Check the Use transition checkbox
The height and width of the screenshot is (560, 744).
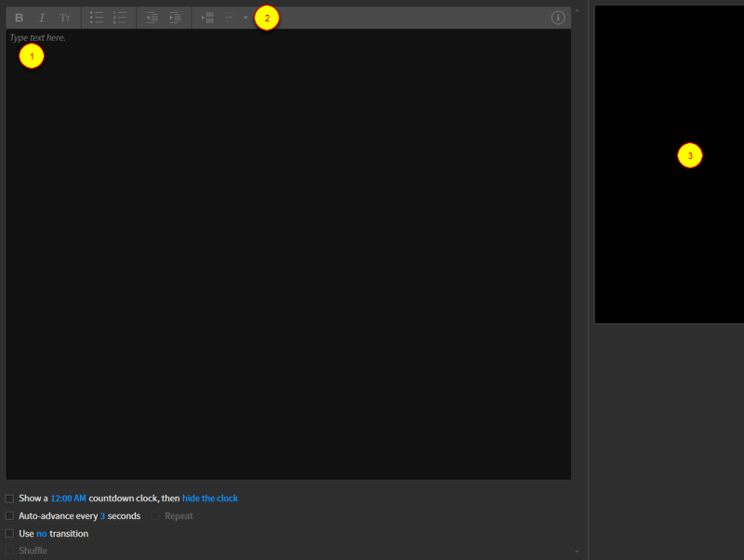[10, 534]
